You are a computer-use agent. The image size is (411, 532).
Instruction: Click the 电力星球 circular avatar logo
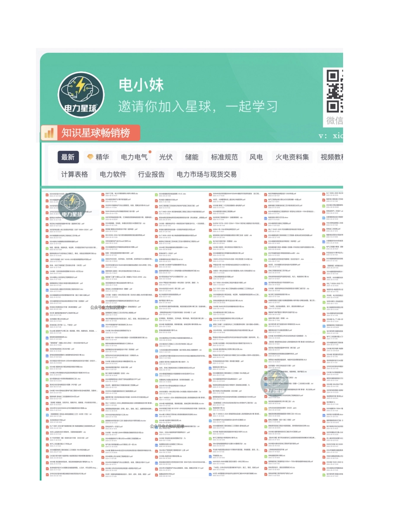[x=81, y=94]
